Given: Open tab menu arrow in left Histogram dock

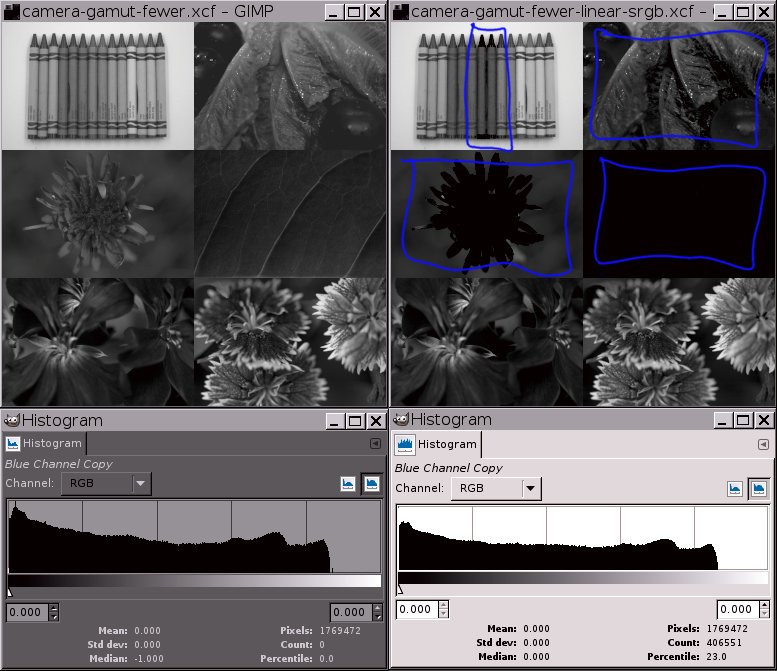Looking at the screenshot, I should point(375,443).
